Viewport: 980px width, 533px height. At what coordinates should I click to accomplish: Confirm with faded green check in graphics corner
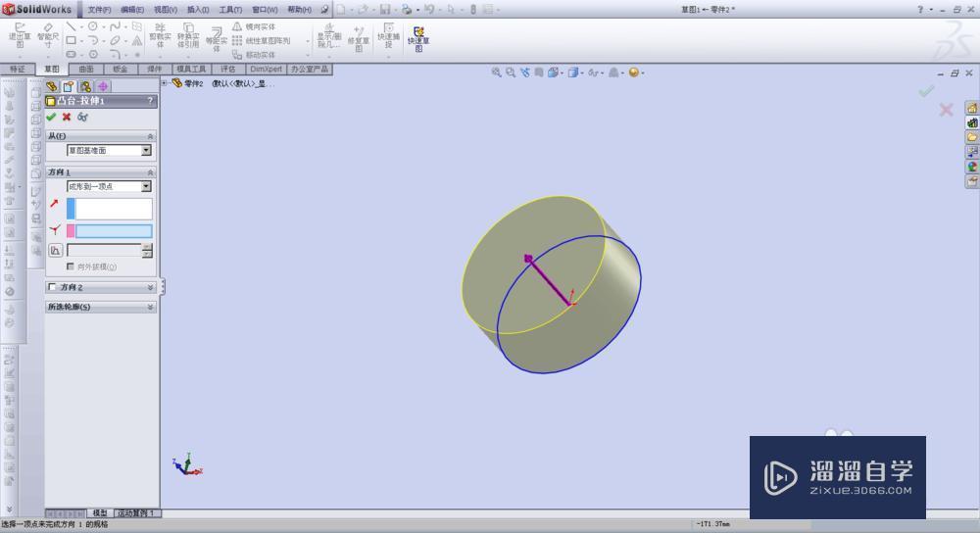pos(926,91)
